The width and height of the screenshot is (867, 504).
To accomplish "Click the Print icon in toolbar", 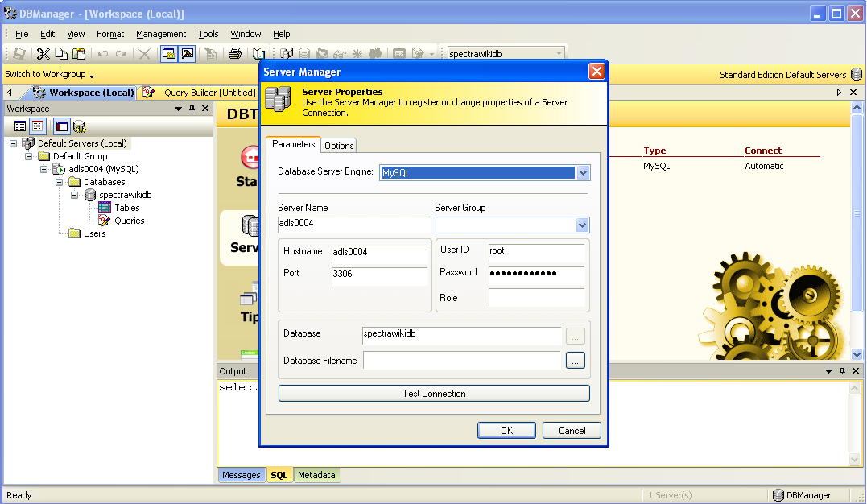I will 234,54.
